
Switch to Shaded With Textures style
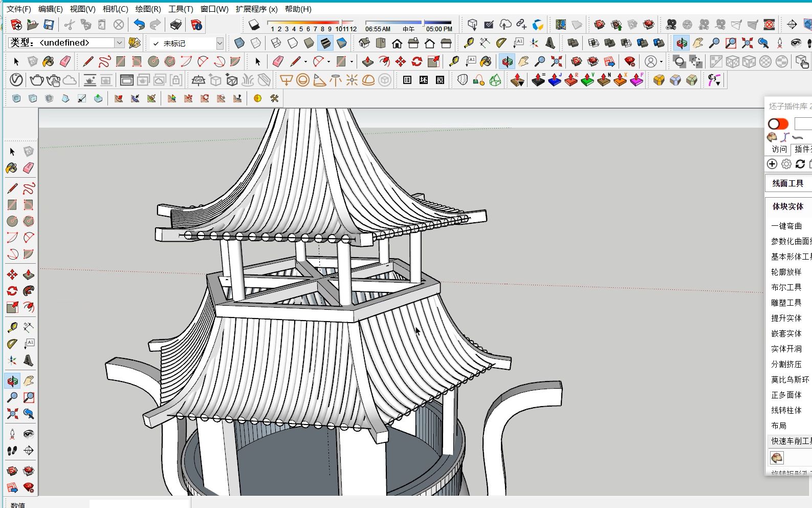click(325, 43)
